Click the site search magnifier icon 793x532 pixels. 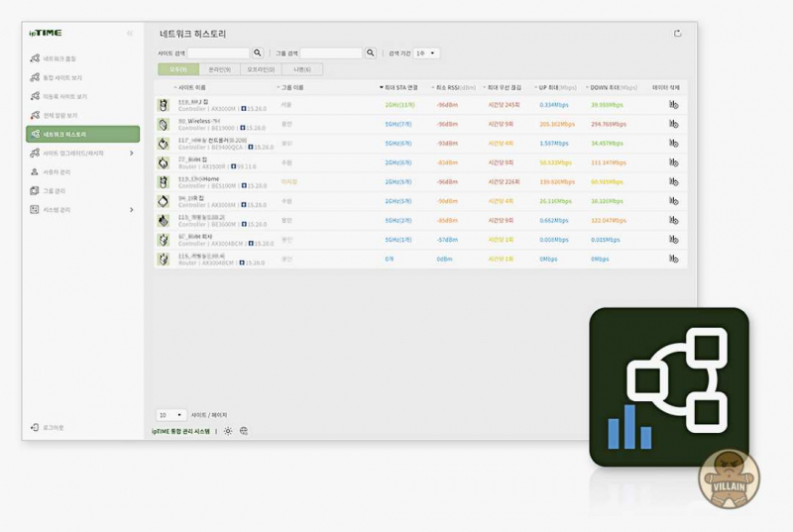click(x=258, y=53)
